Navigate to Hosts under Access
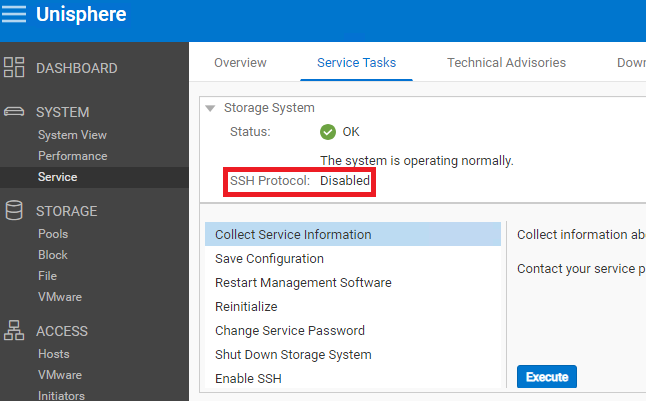Screen dimensions: 646x401 tap(54, 354)
